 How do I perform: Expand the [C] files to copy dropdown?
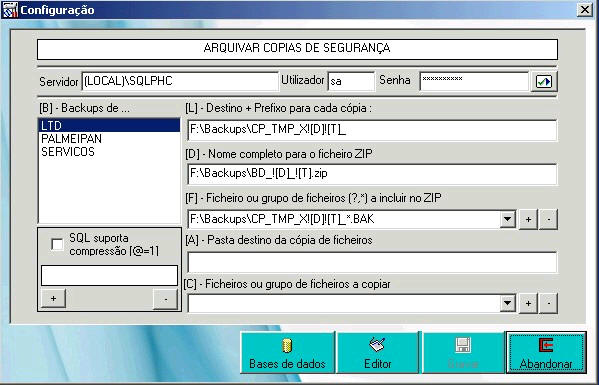pyautogui.click(x=507, y=303)
